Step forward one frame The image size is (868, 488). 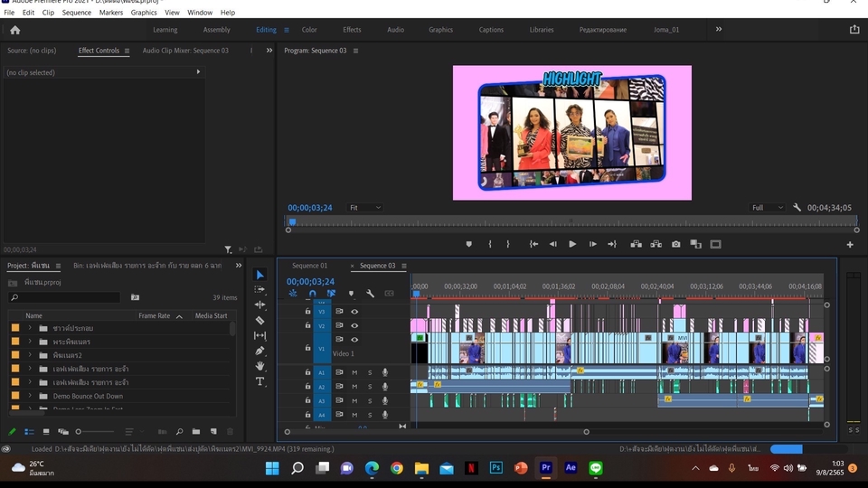click(592, 244)
